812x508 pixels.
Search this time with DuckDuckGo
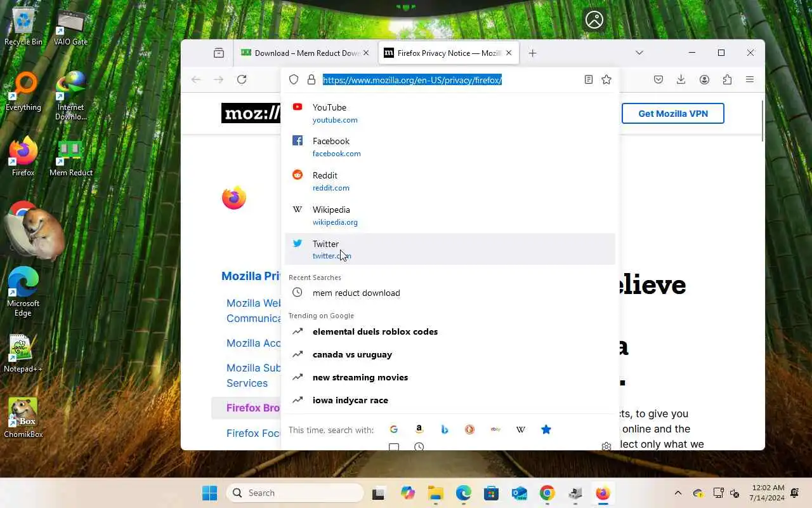469,430
